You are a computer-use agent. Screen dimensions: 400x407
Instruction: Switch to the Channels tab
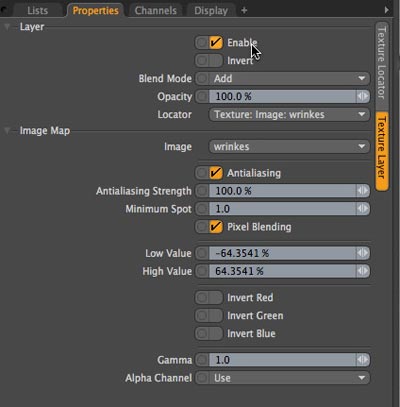click(x=156, y=11)
